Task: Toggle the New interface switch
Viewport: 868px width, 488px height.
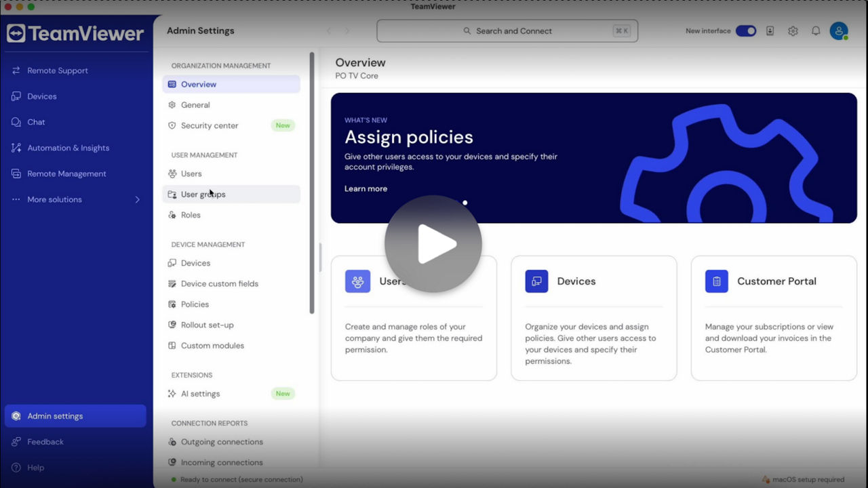Action: point(746,31)
